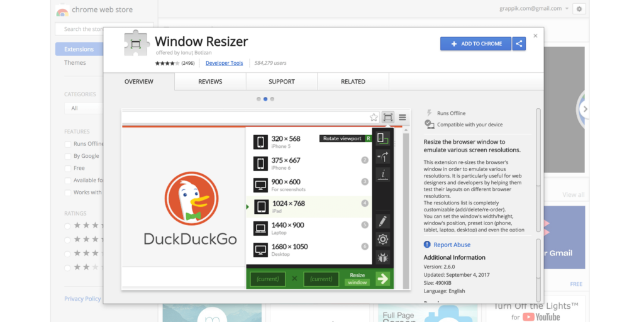This screenshot has width=644, height=322.
Task: Click the bookmark star icon in the screenshot
Action: click(374, 117)
